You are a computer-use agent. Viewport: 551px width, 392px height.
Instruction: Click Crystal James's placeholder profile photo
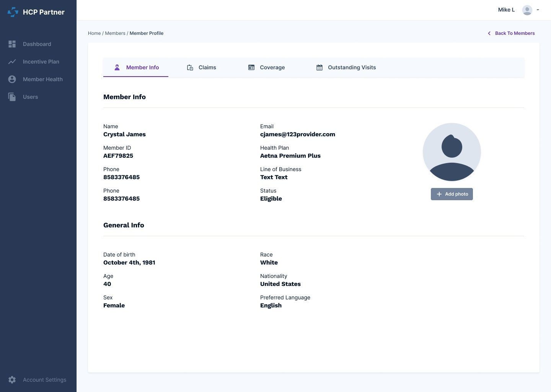[x=452, y=152]
